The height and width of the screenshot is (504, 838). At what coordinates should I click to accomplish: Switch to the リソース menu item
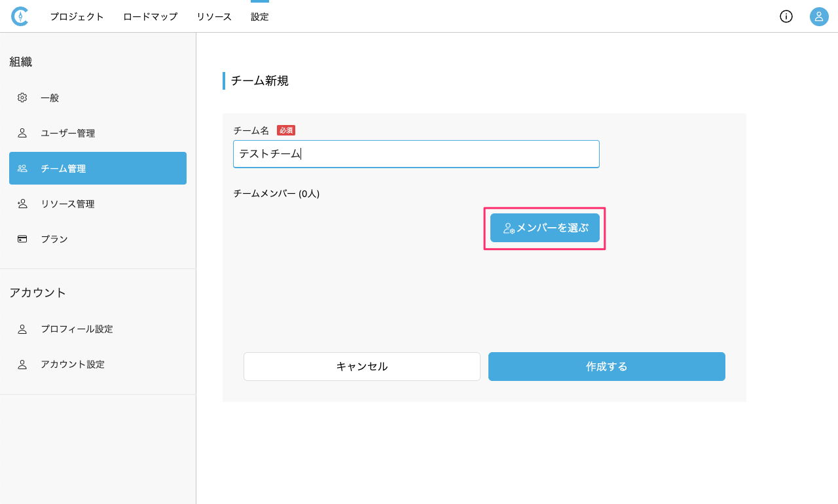coord(213,17)
